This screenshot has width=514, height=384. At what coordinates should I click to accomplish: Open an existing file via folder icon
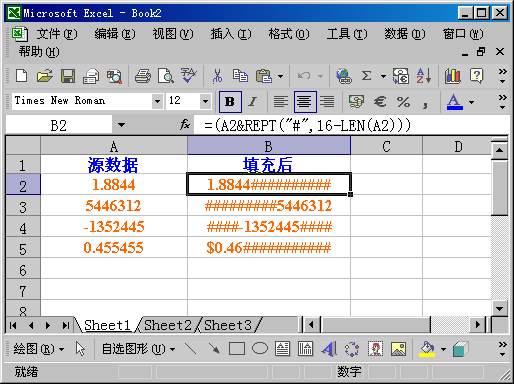pos(45,76)
